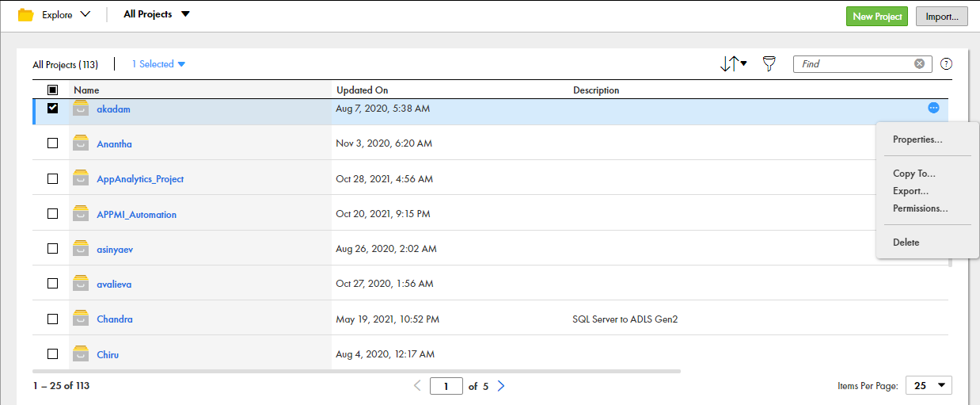Check the Anantha project checkbox

(53, 143)
